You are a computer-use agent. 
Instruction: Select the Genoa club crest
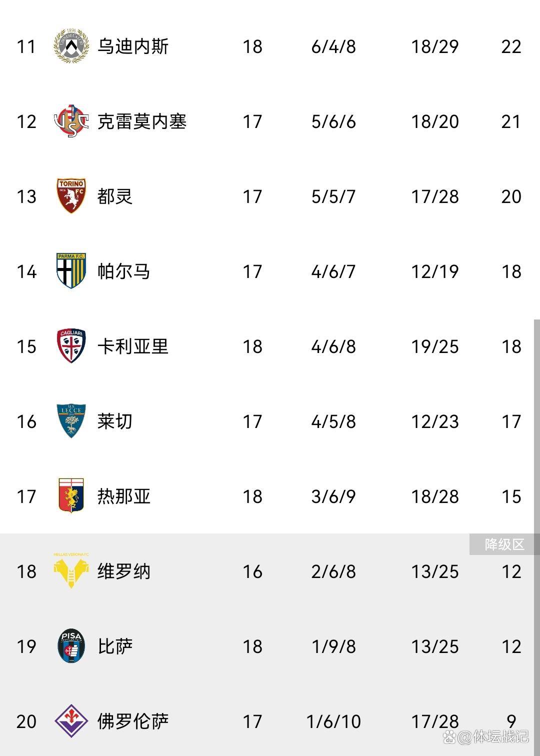[71, 496]
